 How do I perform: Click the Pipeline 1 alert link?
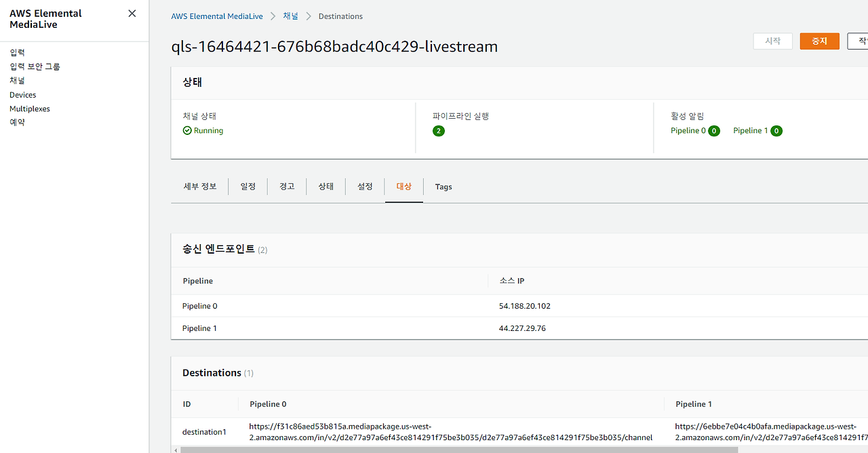751,131
